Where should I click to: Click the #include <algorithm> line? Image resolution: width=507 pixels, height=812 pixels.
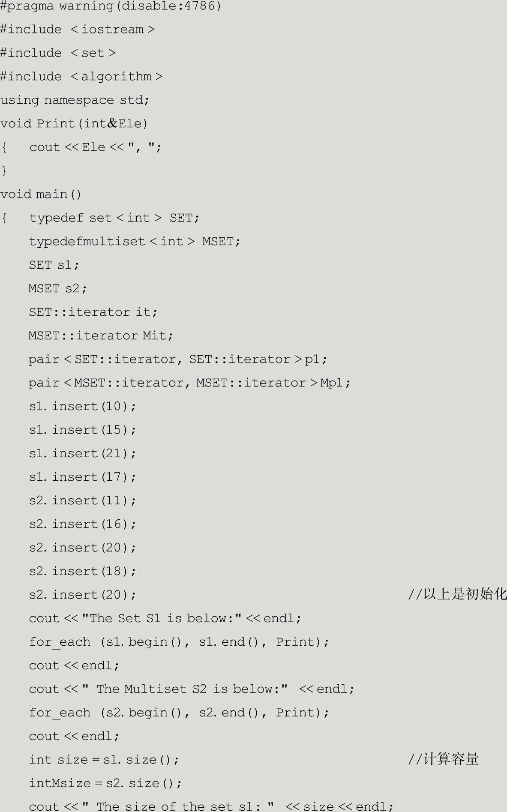81,77
